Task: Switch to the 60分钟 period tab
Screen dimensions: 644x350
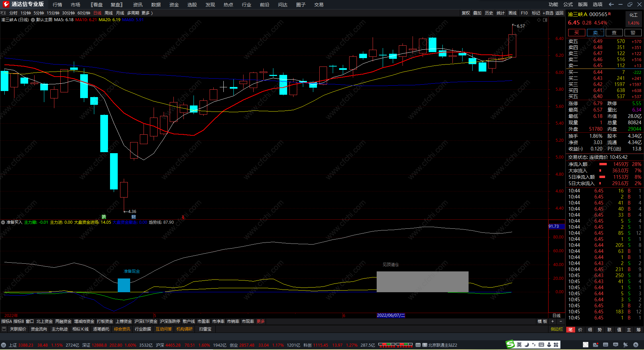Action: pos(84,13)
